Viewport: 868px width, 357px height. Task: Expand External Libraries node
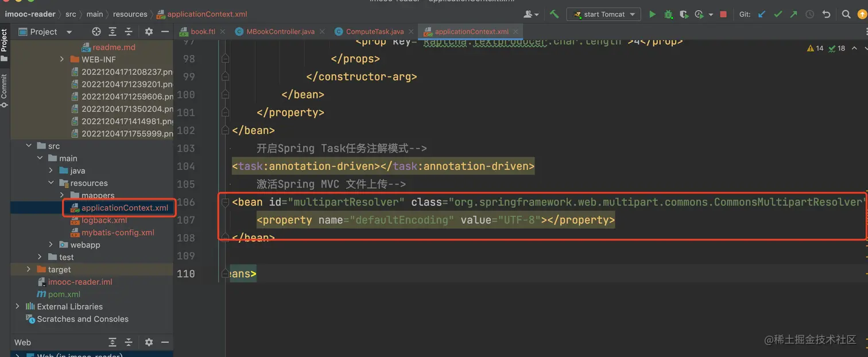click(x=17, y=306)
